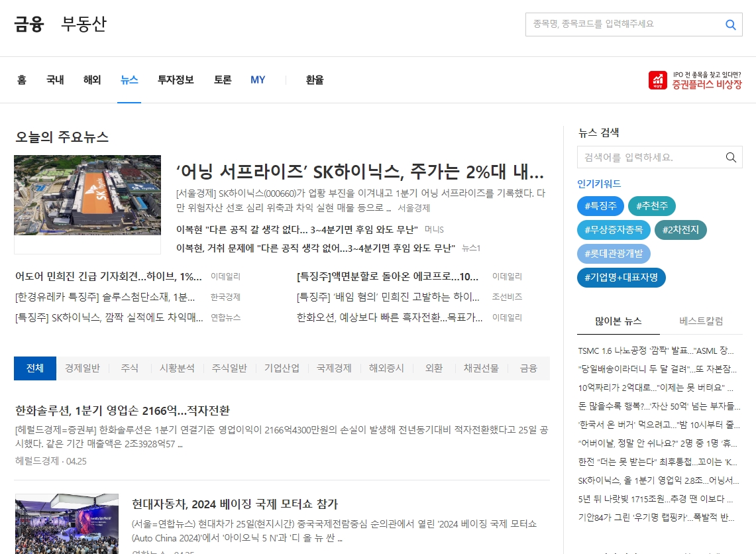Select the 기업산업 category tab
The height and width of the screenshot is (554, 756).
pyautogui.click(x=282, y=368)
